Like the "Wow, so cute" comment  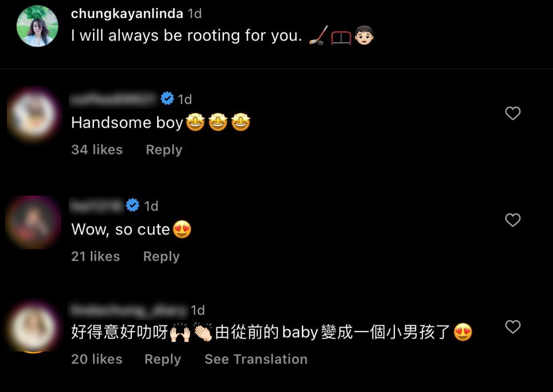[x=513, y=220]
